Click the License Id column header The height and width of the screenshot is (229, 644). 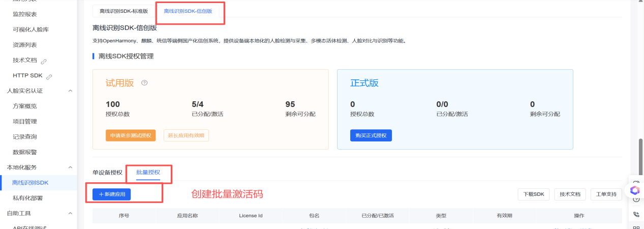pyautogui.click(x=251, y=216)
